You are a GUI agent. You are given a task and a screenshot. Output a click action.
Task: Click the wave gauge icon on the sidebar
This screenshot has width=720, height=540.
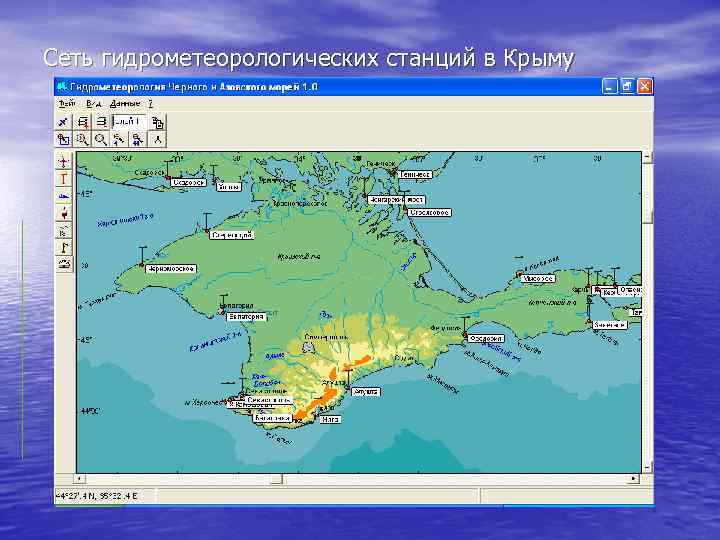pos(64,231)
